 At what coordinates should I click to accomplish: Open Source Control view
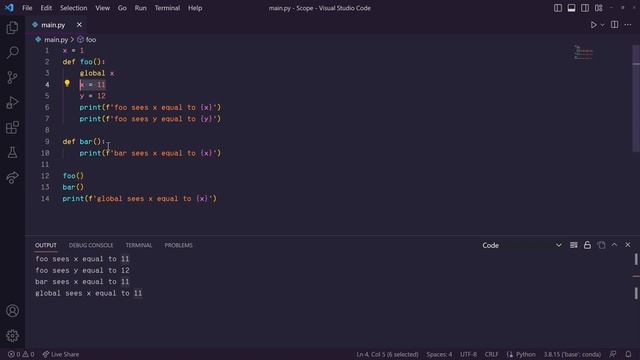(12, 77)
